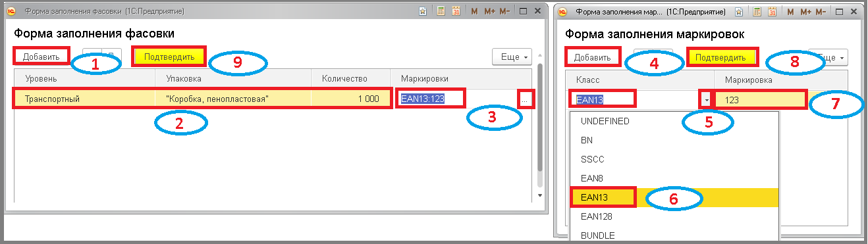Open calendar icon in маркировок window

(x=773, y=12)
